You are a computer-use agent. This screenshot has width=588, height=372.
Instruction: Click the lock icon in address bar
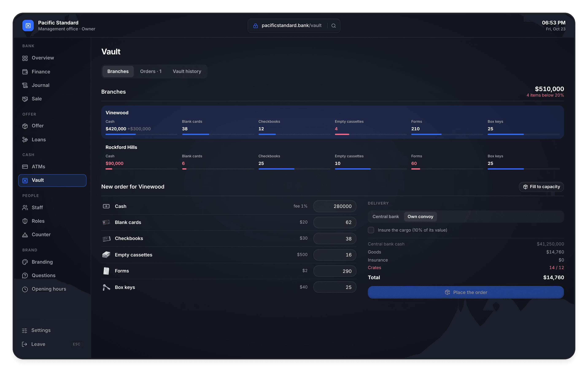click(255, 26)
